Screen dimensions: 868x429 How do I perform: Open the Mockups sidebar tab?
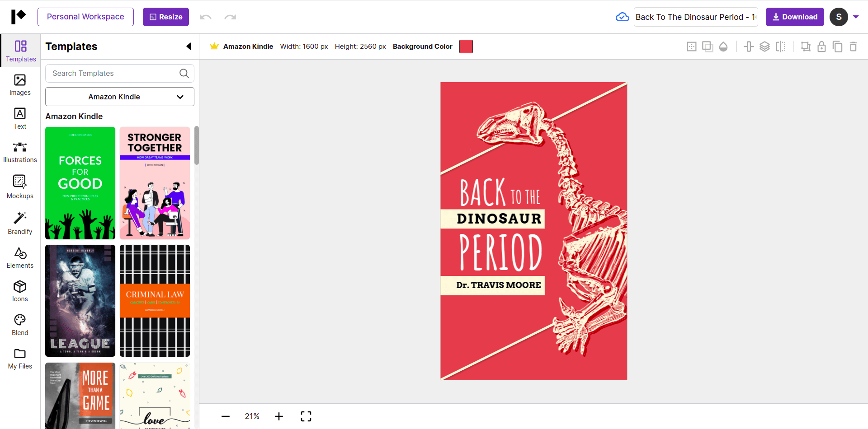(20, 187)
